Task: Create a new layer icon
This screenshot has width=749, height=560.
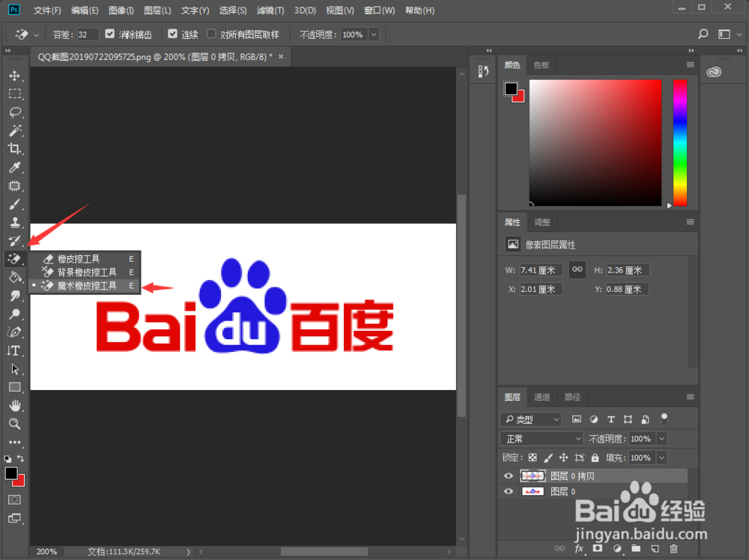Action: [655, 549]
